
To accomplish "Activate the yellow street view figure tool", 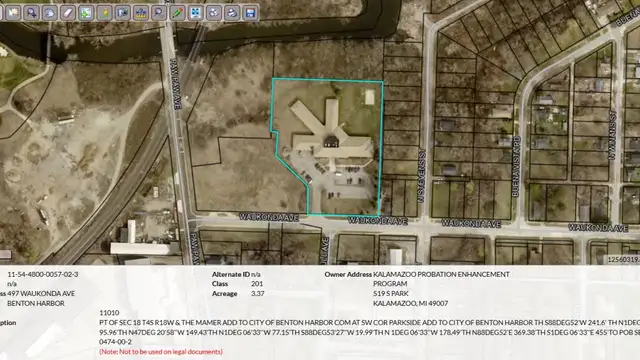I will click(104, 13).
